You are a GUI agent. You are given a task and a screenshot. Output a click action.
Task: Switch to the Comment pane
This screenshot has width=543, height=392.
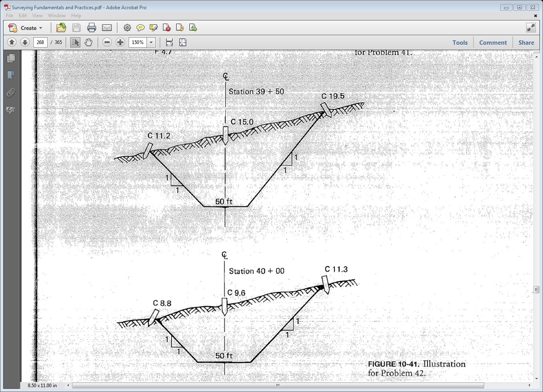point(493,42)
